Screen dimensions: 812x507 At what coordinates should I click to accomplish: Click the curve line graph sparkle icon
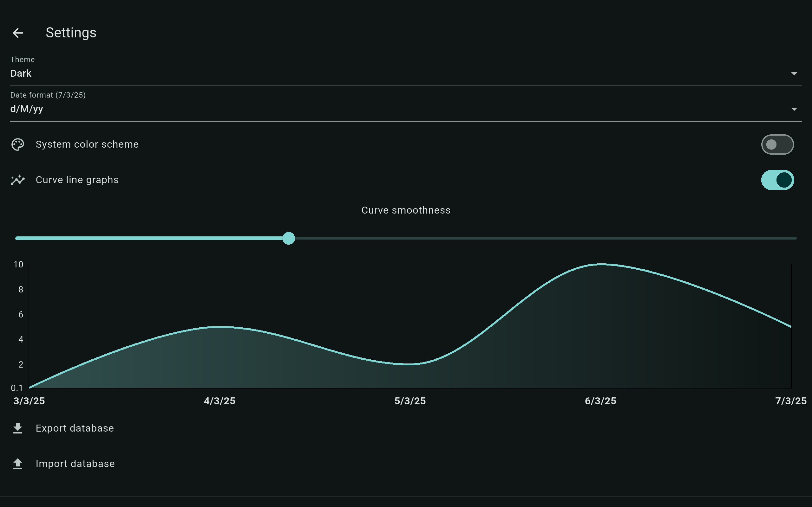[x=18, y=180]
